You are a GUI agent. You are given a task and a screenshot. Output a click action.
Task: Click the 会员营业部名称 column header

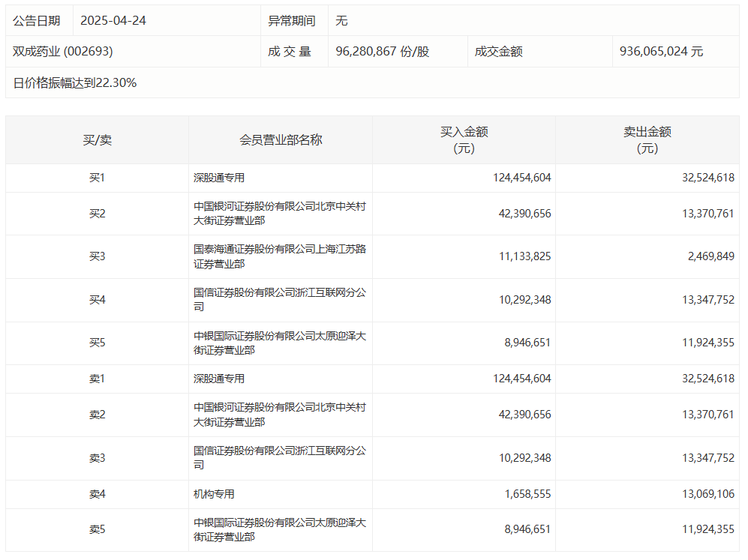tap(281, 140)
